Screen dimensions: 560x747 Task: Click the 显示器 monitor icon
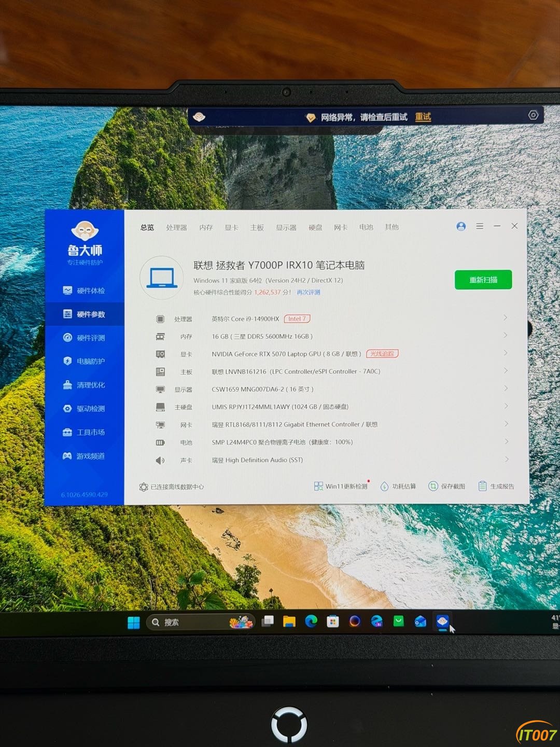[160, 390]
